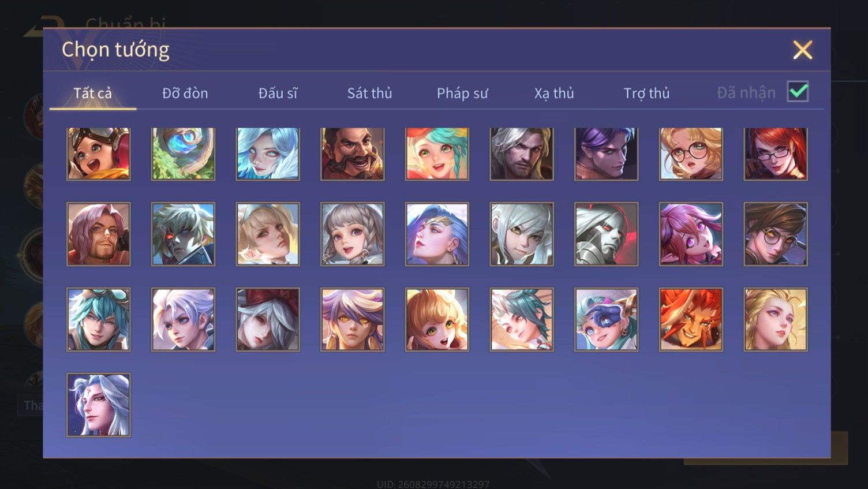868x489 pixels.
Task: Open the Đấu sĩ tab
Action: [x=278, y=93]
